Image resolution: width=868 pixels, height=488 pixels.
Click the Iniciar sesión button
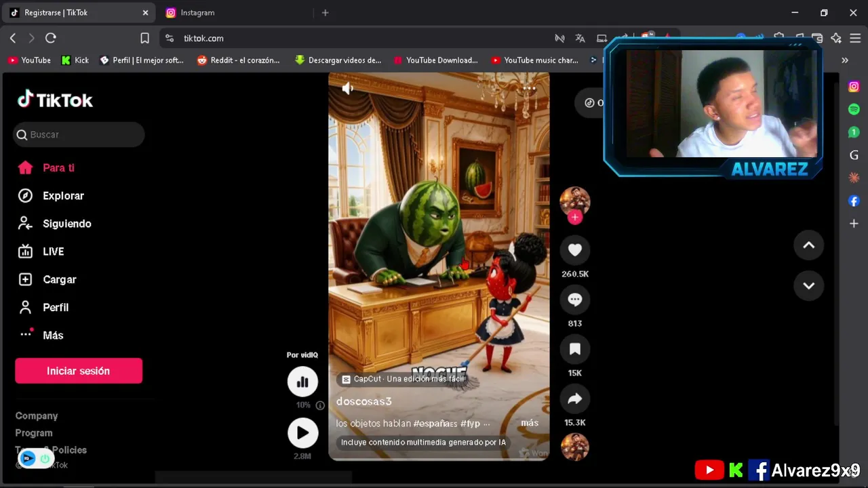point(79,371)
